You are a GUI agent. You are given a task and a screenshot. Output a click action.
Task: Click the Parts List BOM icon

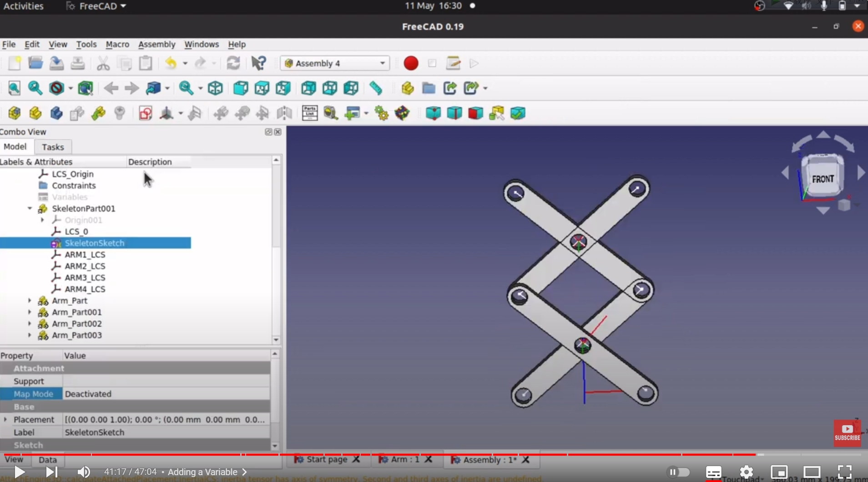(x=309, y=113)
